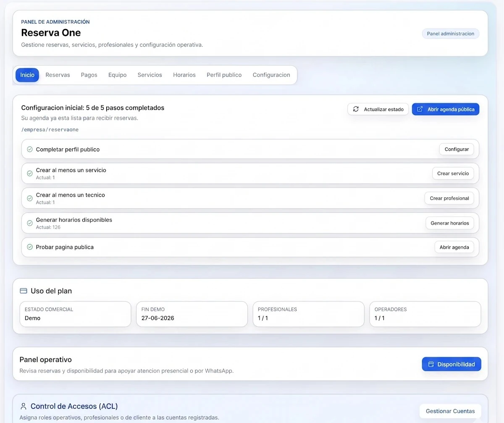Click the Su agenda ya esta lista text
504x423 pixels.
(x=80, y=118)
